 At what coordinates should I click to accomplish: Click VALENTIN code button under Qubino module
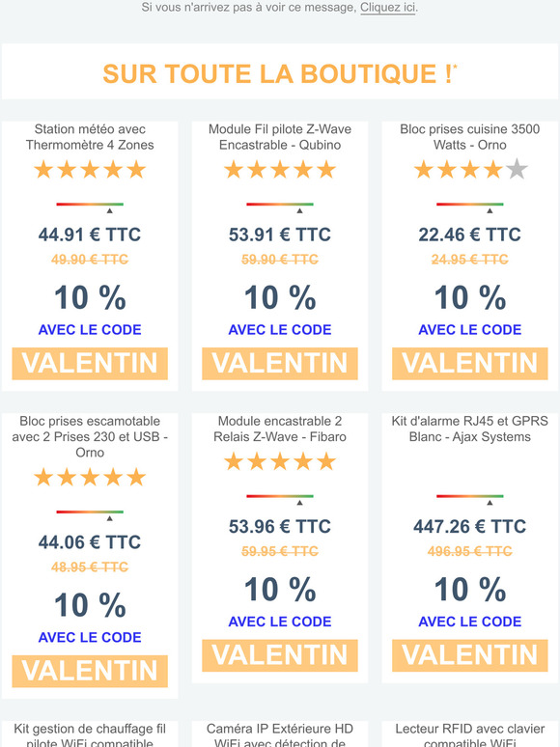point(280,364)
